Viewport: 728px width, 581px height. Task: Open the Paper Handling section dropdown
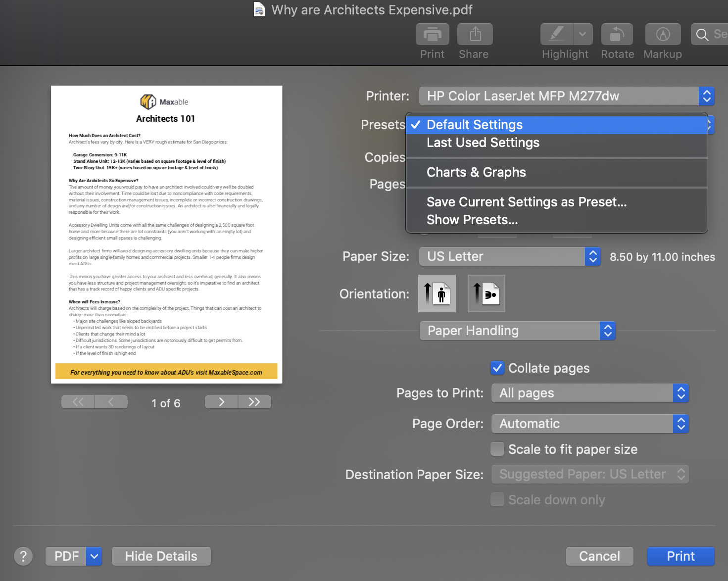point(518,331)
